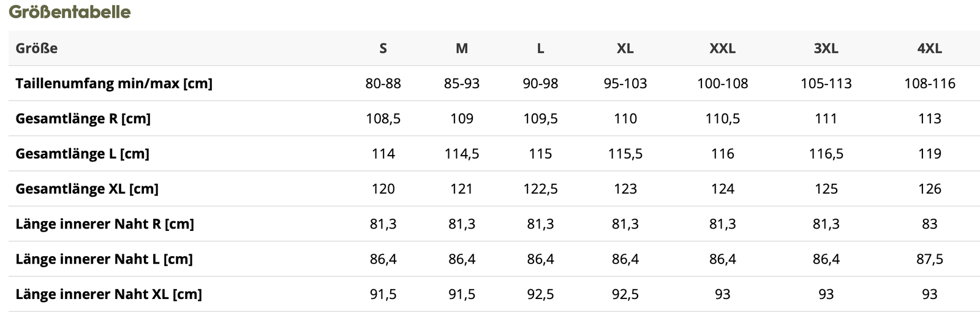Click the 122,5 value in Gesamtlänge XL row
980x329 pixels.
(x=540, y=189)
